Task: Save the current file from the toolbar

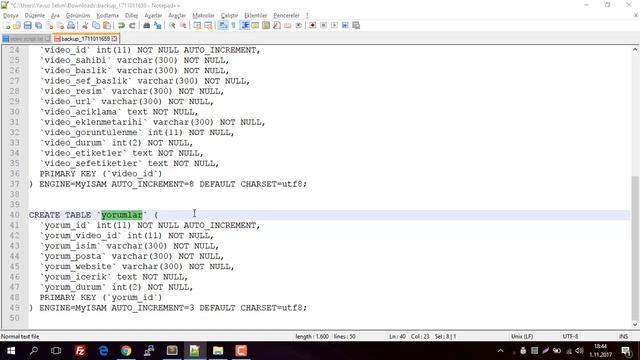Action: (27, 25)
